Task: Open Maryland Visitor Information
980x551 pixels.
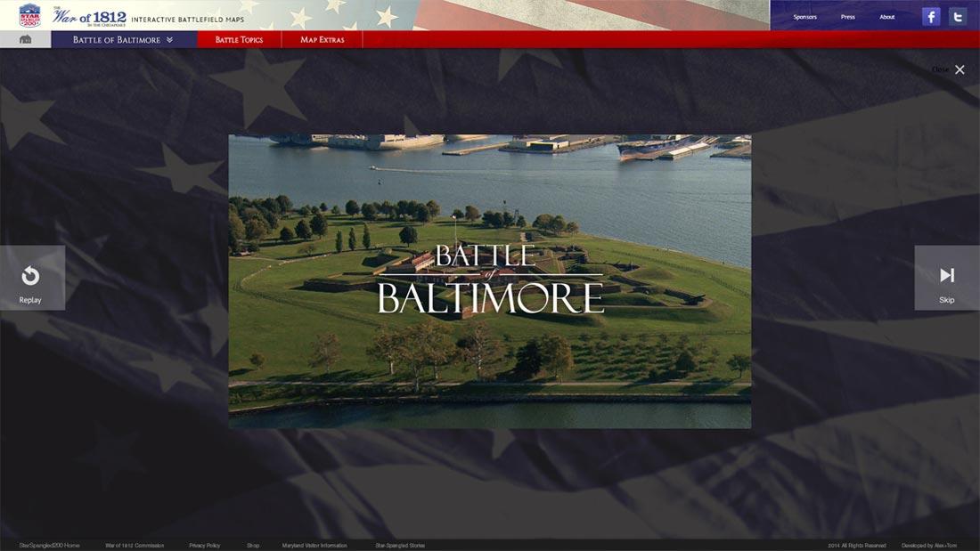Action: coord(314,545)
